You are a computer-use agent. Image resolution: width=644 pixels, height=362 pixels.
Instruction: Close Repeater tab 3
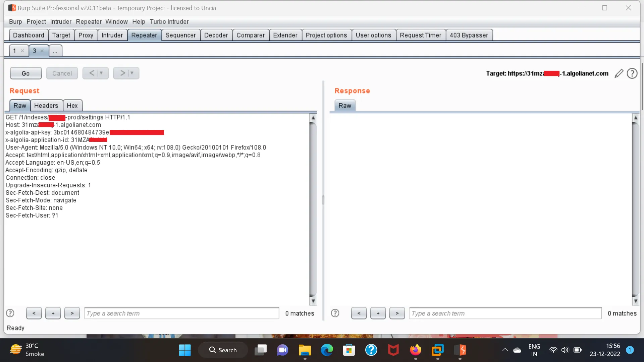pos(42,51)
